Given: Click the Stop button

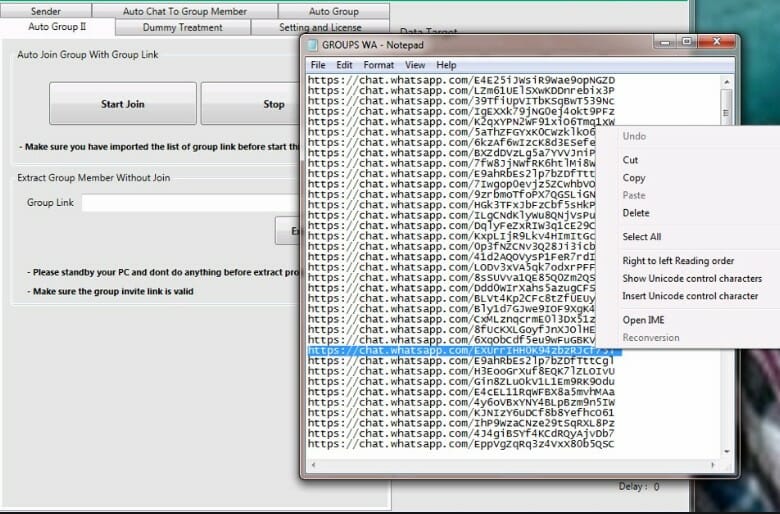Looking at the screenshot, I should point(251,104).
